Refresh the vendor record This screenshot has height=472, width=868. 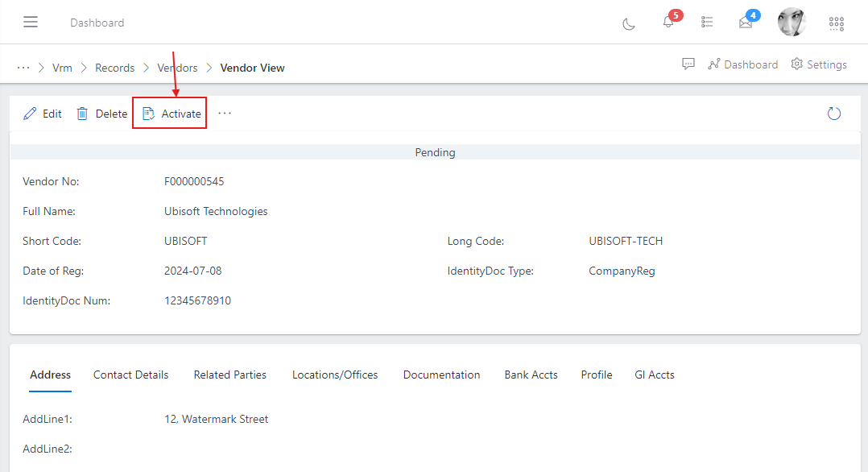(834, 114)
